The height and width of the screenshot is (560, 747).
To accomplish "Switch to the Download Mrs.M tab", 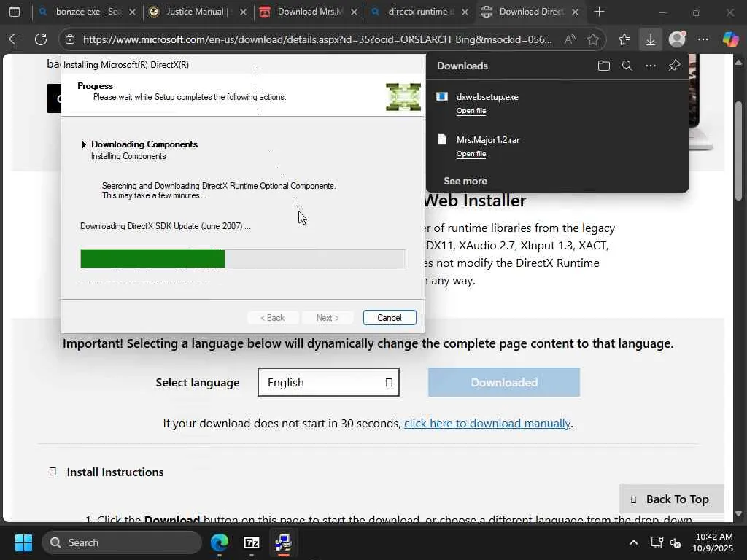I will tap(309, 12).
